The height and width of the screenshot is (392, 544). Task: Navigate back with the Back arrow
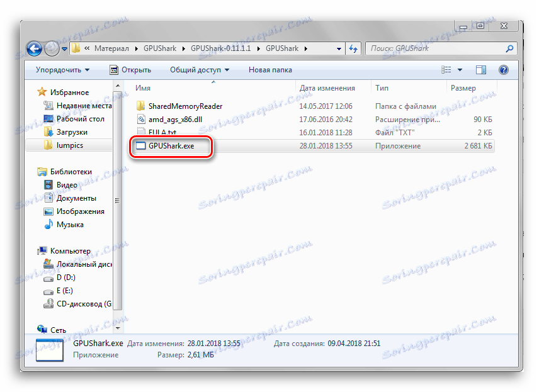tap(33, 48)
